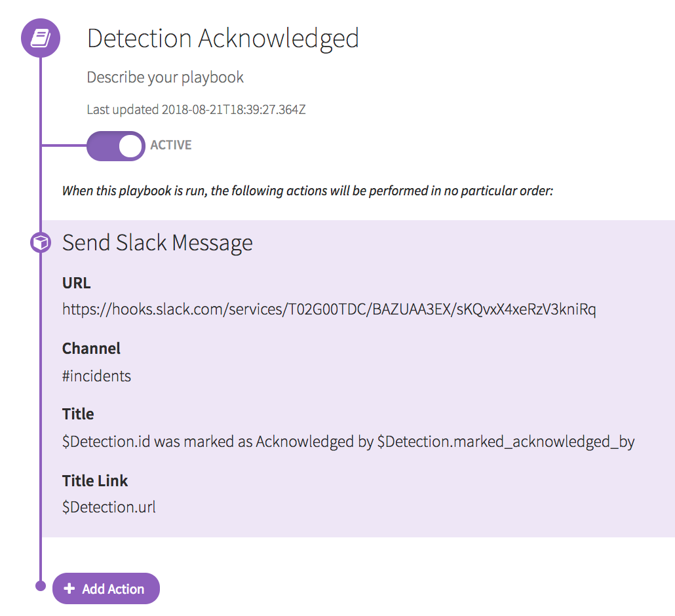Select the Slack webhook URL value
The height and width of the screenshot is (616, 675).
(329, 309)
